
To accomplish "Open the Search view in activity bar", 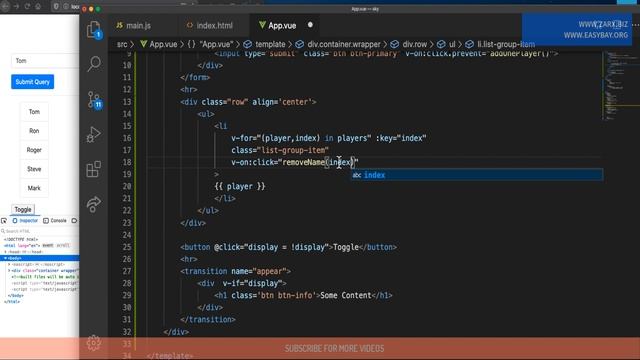I will [x=94, y=64].
